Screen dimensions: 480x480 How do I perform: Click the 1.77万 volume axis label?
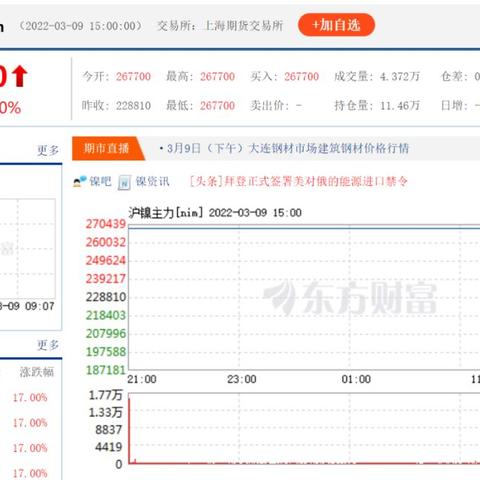click(x=106, y=395)
